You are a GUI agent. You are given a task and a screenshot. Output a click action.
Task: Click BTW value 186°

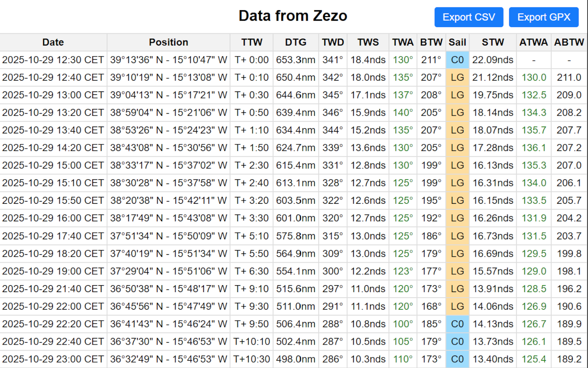(x=431, y=236)
